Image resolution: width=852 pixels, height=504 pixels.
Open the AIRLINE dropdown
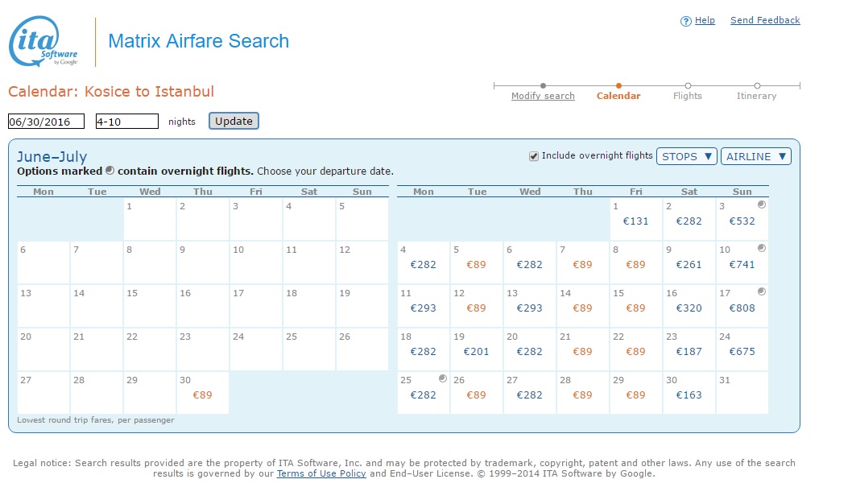click(756, 156)
